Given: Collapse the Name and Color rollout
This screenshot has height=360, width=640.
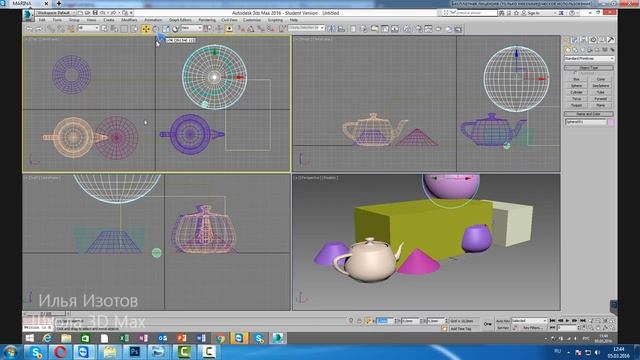Looking at the screenshot, I should 589,114.
